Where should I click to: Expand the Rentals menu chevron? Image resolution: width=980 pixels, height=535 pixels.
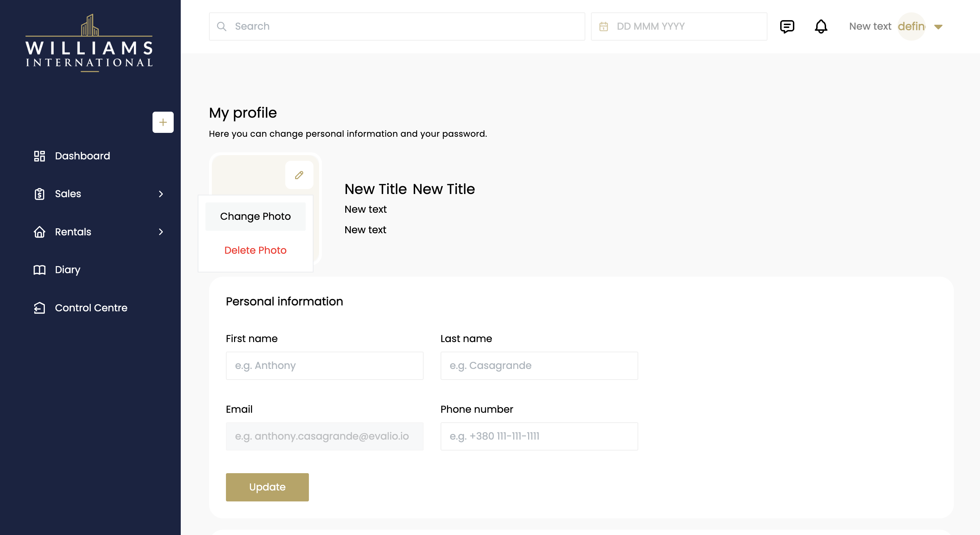tap(161, 231)
